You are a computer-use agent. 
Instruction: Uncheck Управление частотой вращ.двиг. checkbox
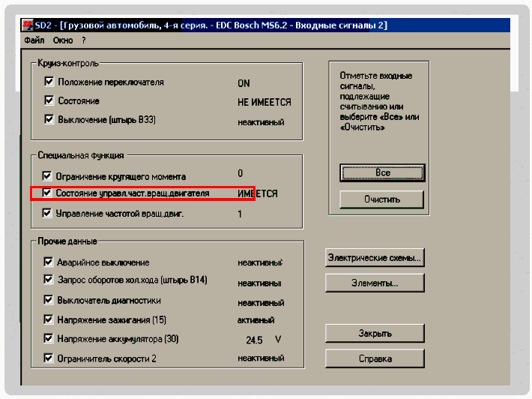pos(48,214)
